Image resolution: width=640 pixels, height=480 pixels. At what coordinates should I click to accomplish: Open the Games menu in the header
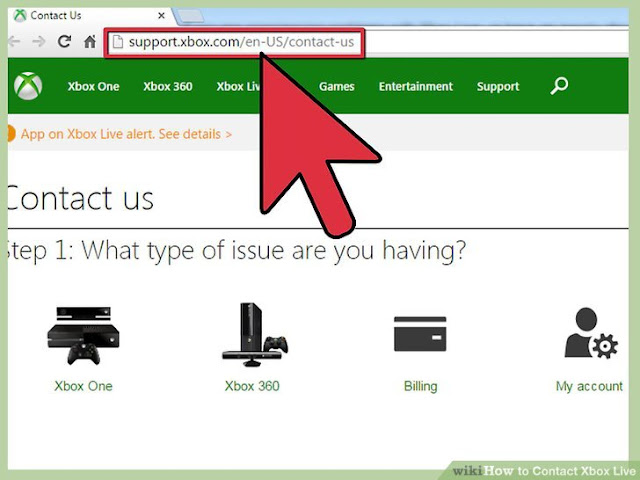coord(337,87)
